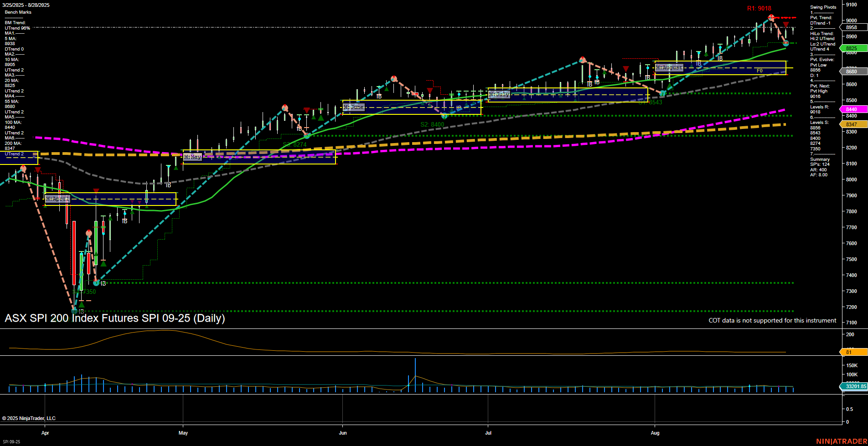Screen dimensions: 868x446
Task: Click the Levels R: 9018 entry
Action: pyautogui.click(x=820, y=109)
